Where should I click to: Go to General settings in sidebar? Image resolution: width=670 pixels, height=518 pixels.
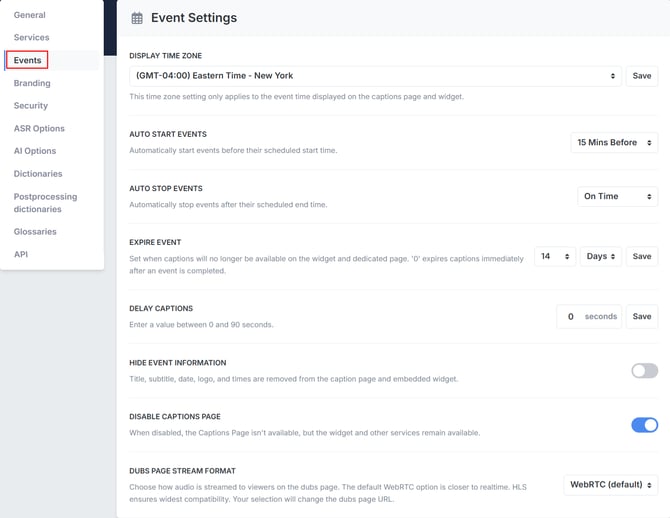click(x=30, y=15)
